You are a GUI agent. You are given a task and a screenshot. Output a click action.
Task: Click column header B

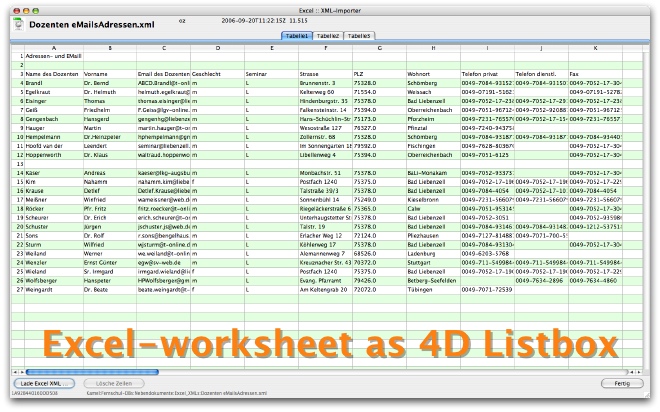point(110,48)
